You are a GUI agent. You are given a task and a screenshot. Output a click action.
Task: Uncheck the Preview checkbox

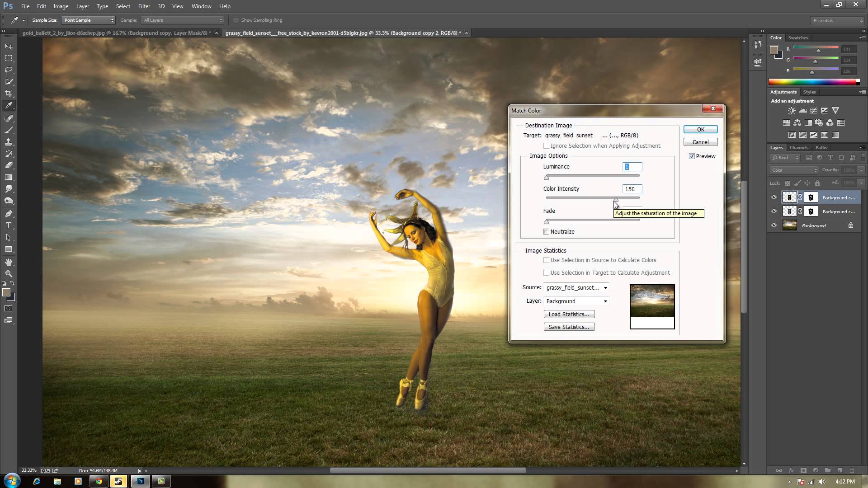(692, 156)
